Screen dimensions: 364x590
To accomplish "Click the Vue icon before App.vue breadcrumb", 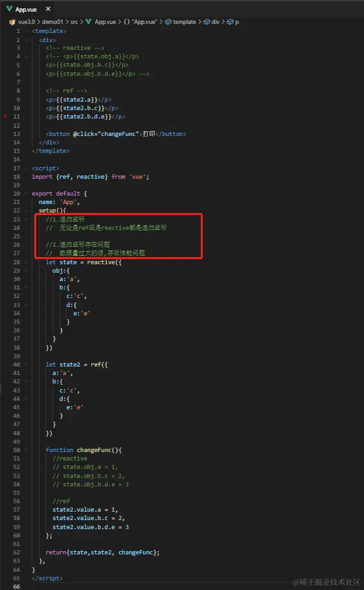I will click(x=89, y=22).
